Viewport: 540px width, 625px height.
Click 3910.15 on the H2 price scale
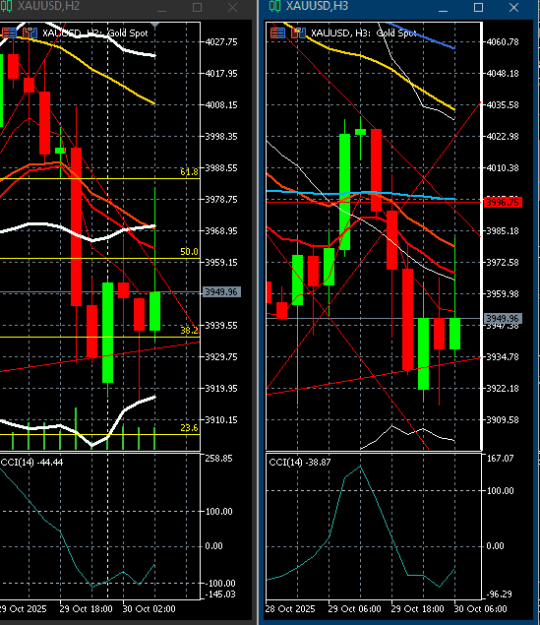click(221, 420)
